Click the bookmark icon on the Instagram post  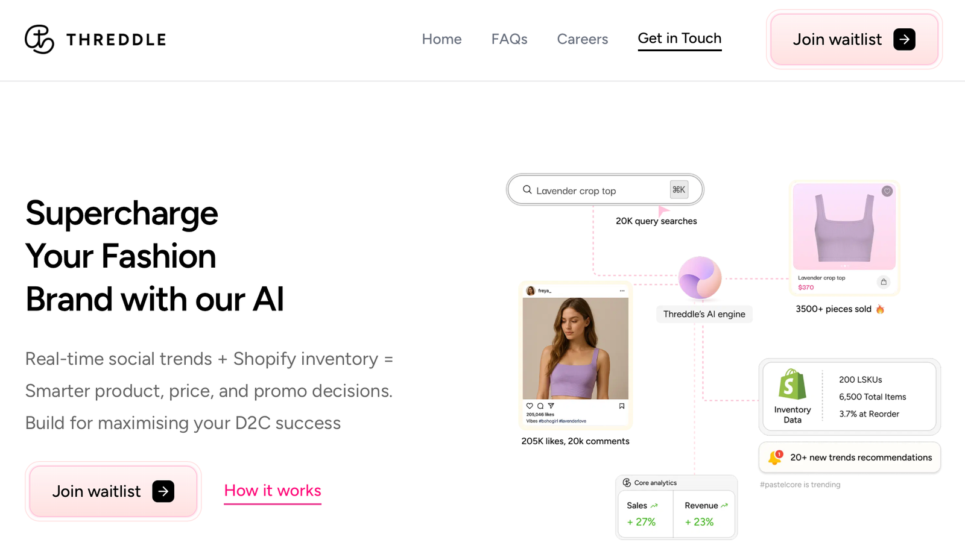(621, 406)
